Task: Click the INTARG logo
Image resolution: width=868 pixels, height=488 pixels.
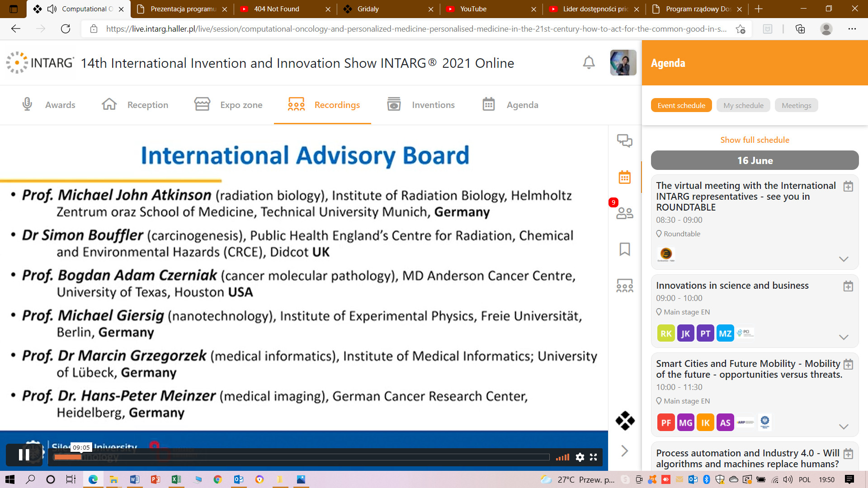Action: pos(40,62)
